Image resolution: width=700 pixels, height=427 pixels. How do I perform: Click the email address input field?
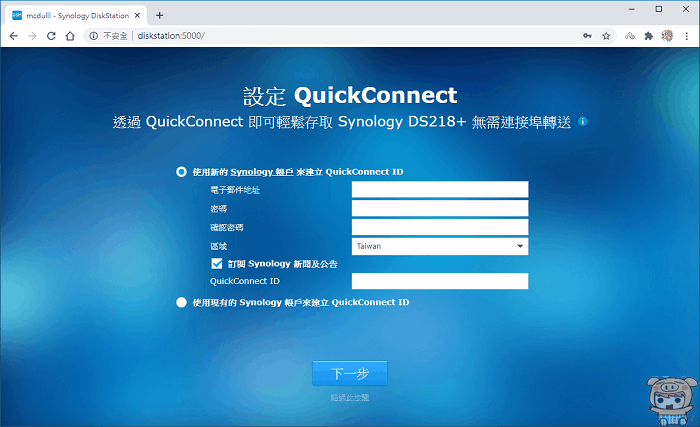[440, 189]
